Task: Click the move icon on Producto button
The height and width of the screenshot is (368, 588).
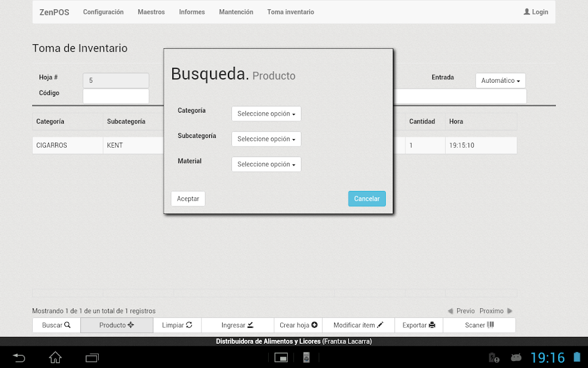Action: coord(131,325)
